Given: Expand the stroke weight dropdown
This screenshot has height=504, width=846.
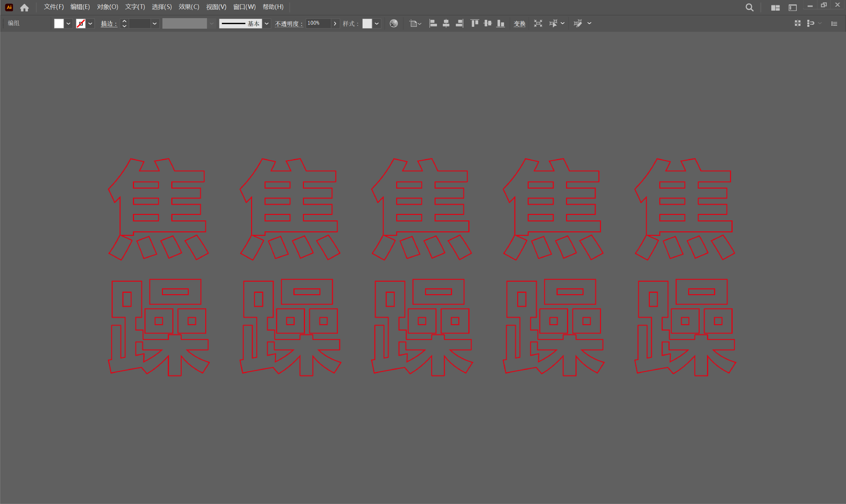Looking at the screenshot, I should tap(155, 23).
